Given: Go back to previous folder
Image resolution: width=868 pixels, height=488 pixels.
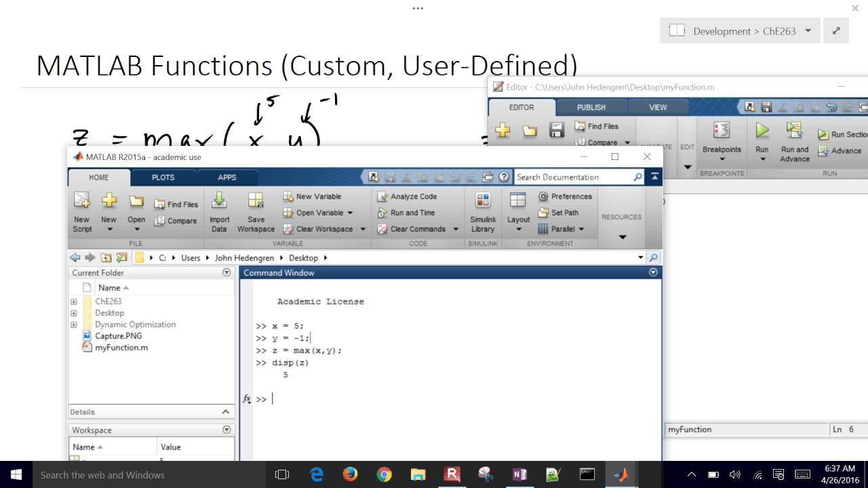Looking at the screenshot, I should (x=75, y=258).
